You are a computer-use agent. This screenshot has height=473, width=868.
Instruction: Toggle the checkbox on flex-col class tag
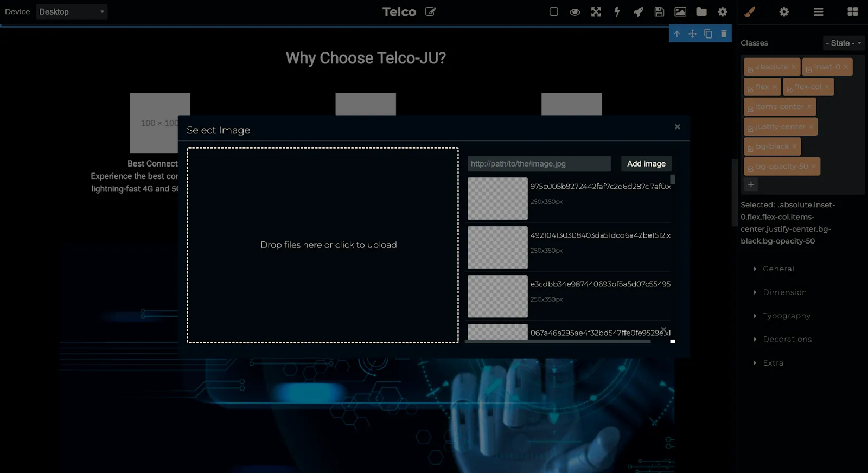pyautogui.click(x=789, y=89)
